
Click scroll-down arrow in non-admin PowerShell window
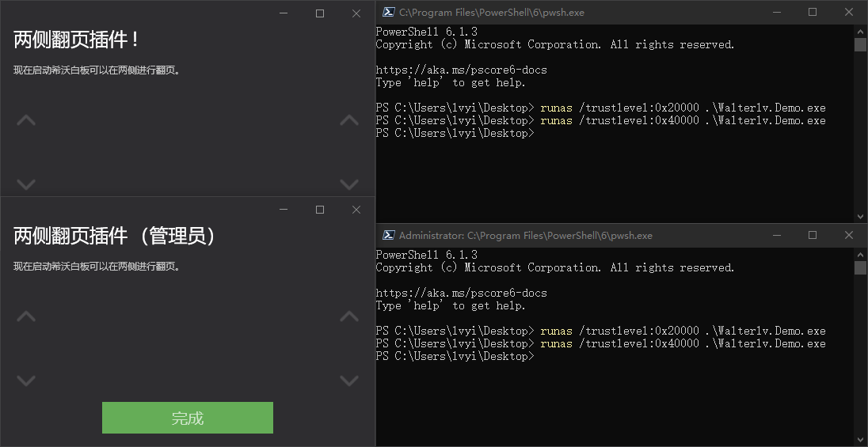coord(860,216)
